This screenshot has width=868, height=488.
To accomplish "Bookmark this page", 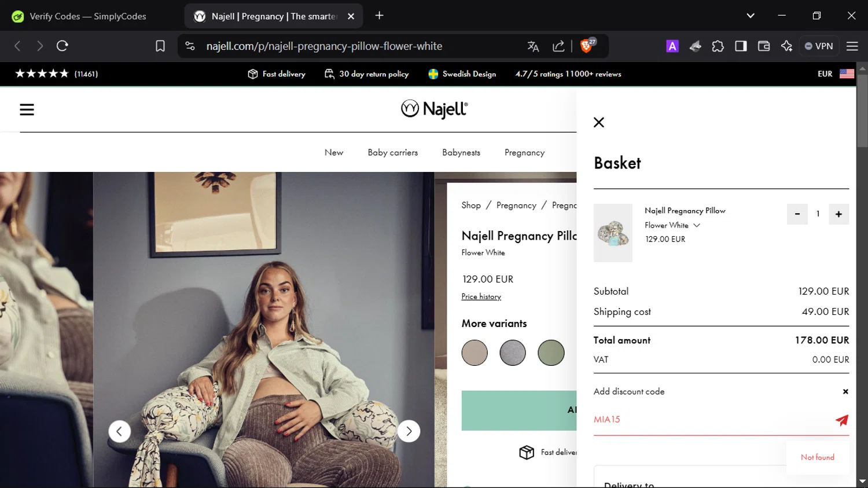I will [160, 46].
